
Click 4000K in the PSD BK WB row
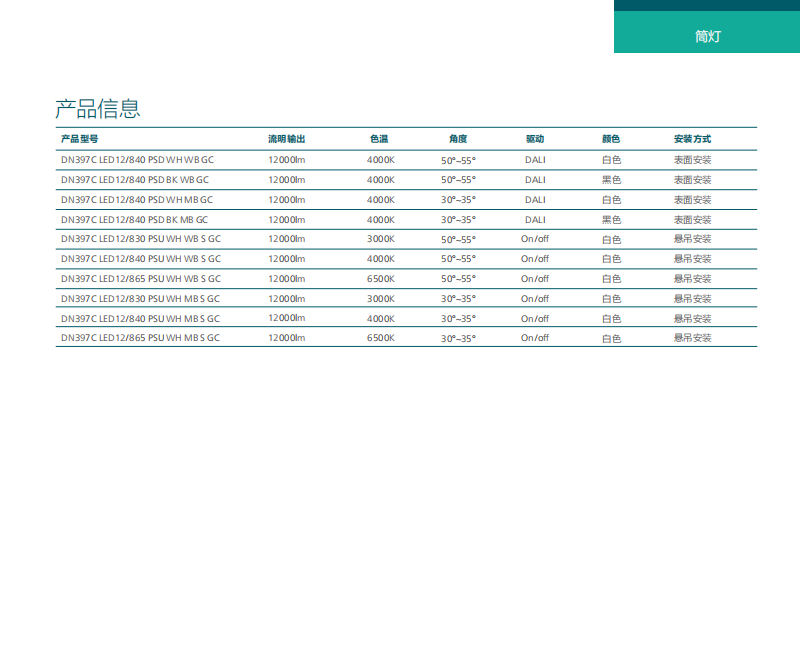point(381,180)
